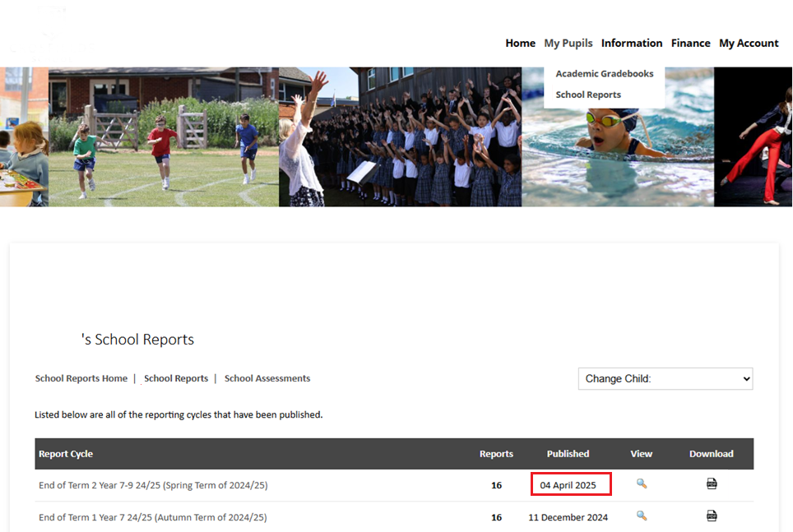Choose School Reports from the My Pupils submenu

588,95
